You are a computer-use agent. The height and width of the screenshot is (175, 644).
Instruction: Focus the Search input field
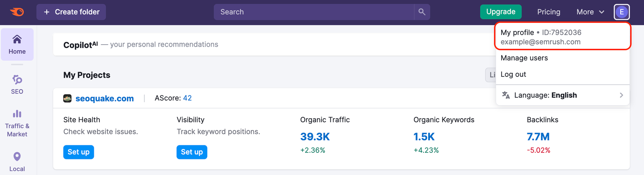pyautogui.click(x=314, y=12)
